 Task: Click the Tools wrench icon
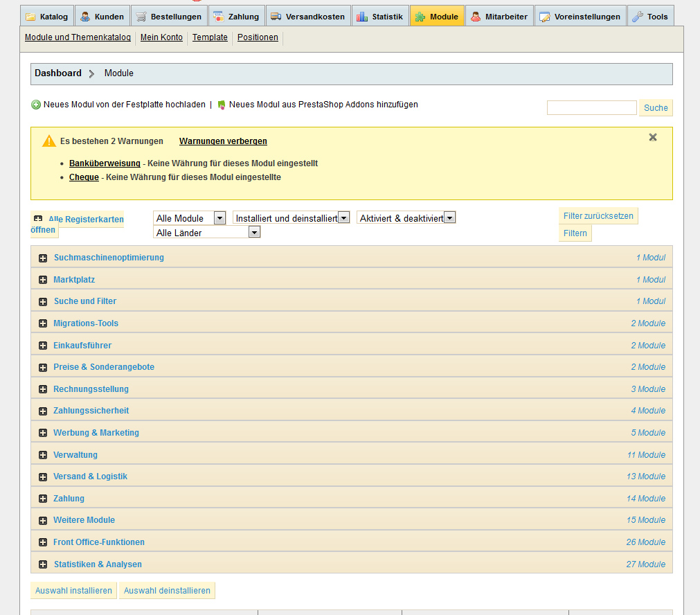(x=638, y=17)
